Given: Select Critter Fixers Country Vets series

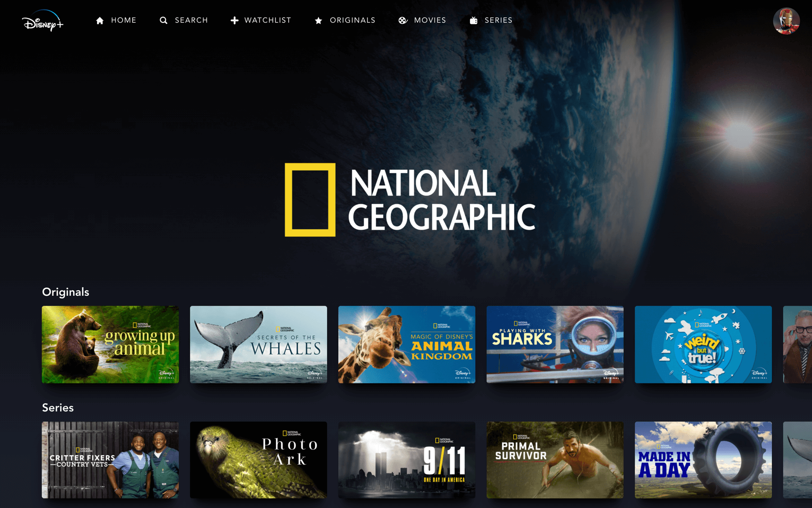Looking at the screenshot, I should pyautogui.click(x=110, y=460).
